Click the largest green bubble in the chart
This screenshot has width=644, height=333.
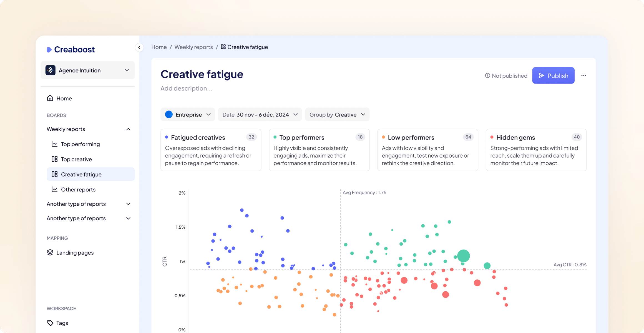463,256
